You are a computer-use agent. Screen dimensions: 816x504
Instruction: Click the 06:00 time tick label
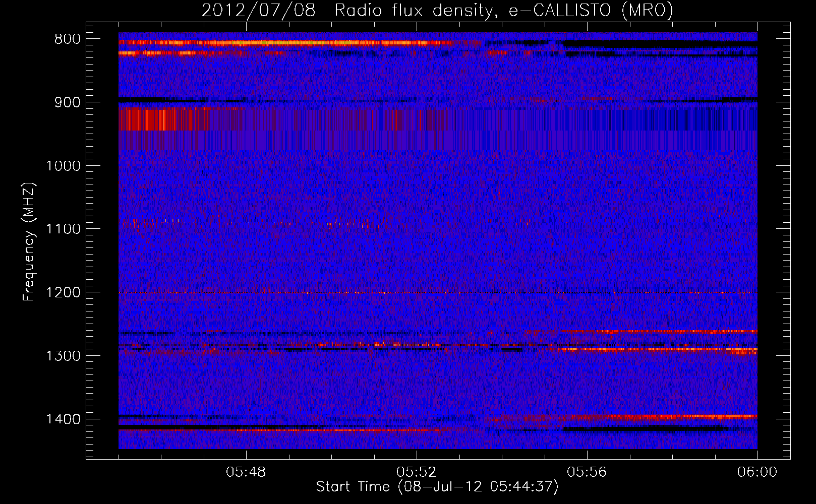coord(757,472)
